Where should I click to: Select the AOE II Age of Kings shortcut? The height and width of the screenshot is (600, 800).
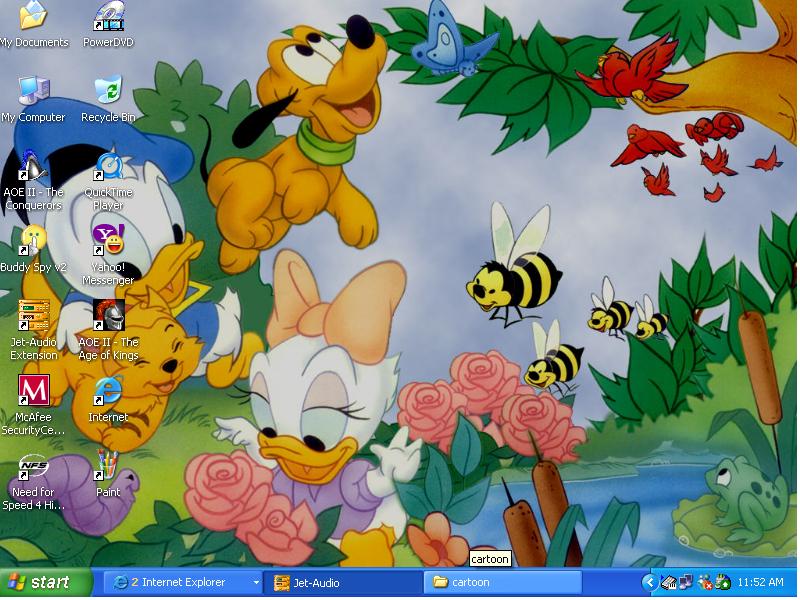(x=108, y=331)
